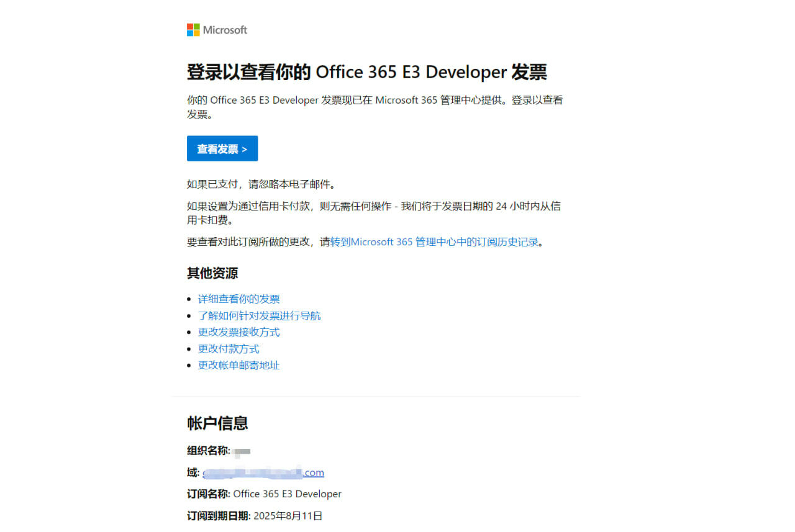Click the blurred domain link ending in .com
This screenshot has height=532, width=795.
[263, 472]
